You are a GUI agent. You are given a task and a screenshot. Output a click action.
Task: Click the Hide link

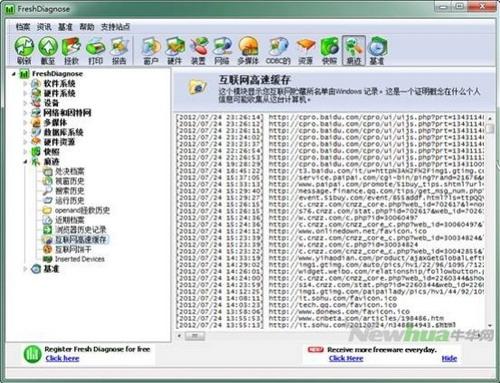pos(449,358)
